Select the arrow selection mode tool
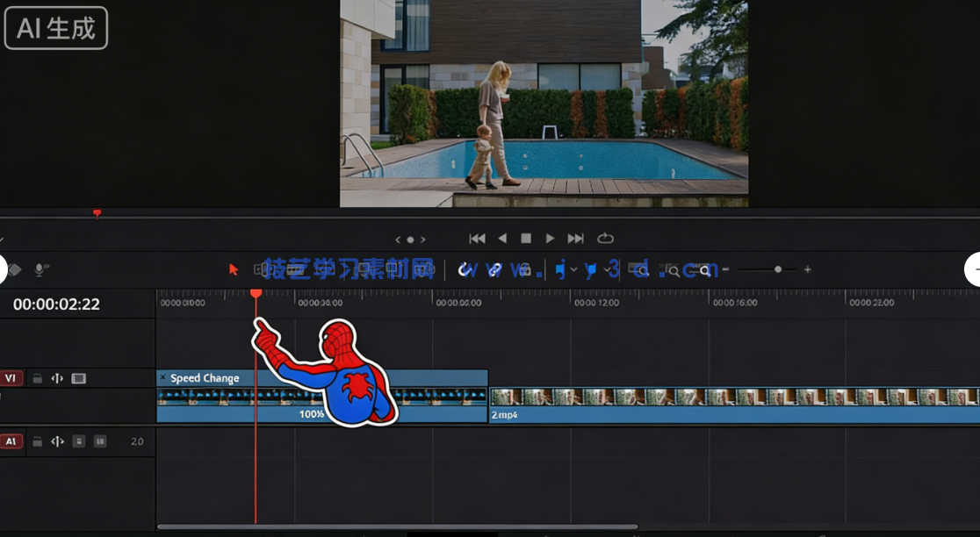Screen dimensions: 980x537 (233, 269)
